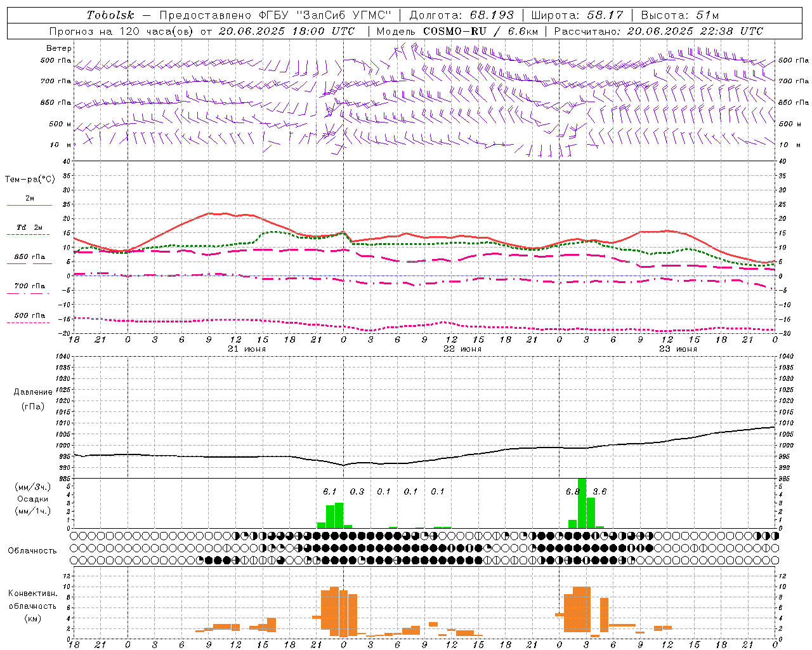
Task: Click the '22 июня' date label
Action: [x=462, y=349]
